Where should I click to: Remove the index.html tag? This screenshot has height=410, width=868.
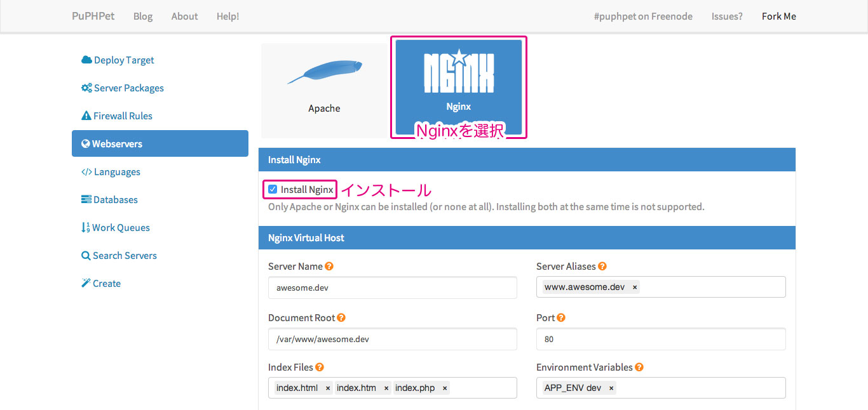coord(328,388)
